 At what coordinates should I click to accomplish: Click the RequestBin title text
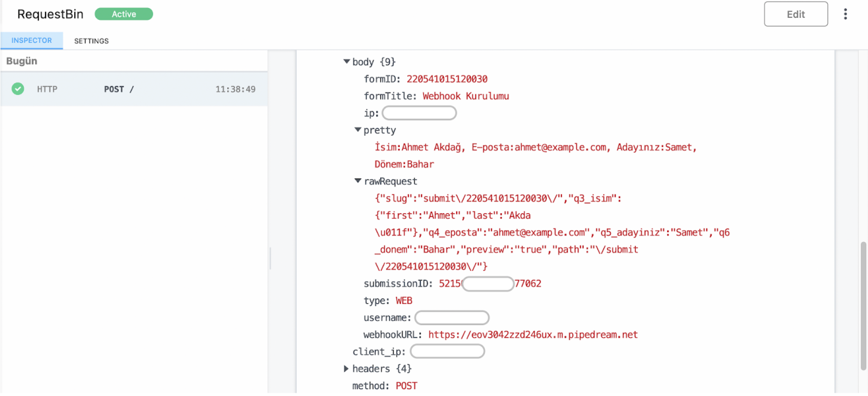pyautogui.click(x=50, y=14)
